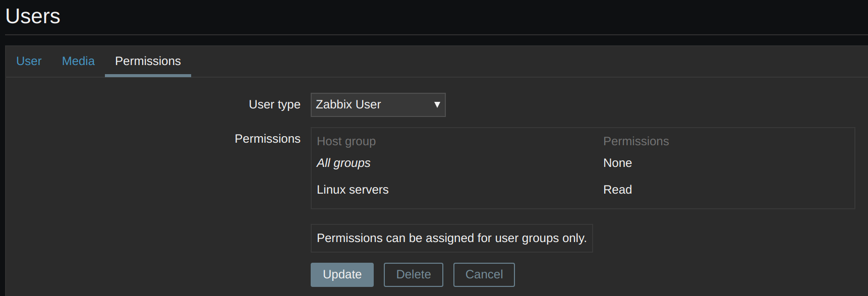Click the Delete button
Viewport: 868px width, 296px height.
pyautogui.click(x=413, y=274)
